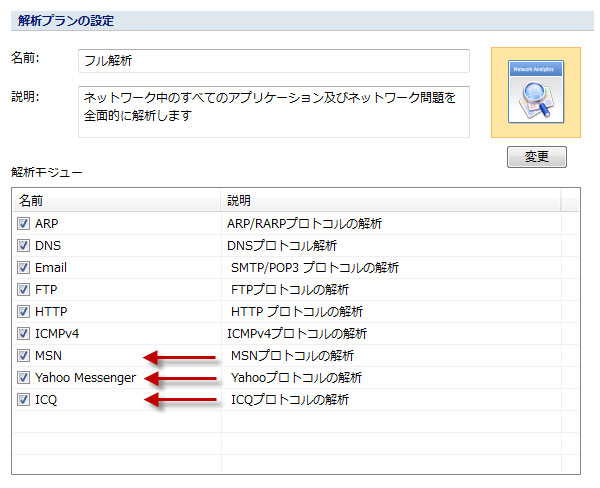The image size is (600, 488).
Task: Click the 名前 text field containing フル解析
Action: (273, 61)
